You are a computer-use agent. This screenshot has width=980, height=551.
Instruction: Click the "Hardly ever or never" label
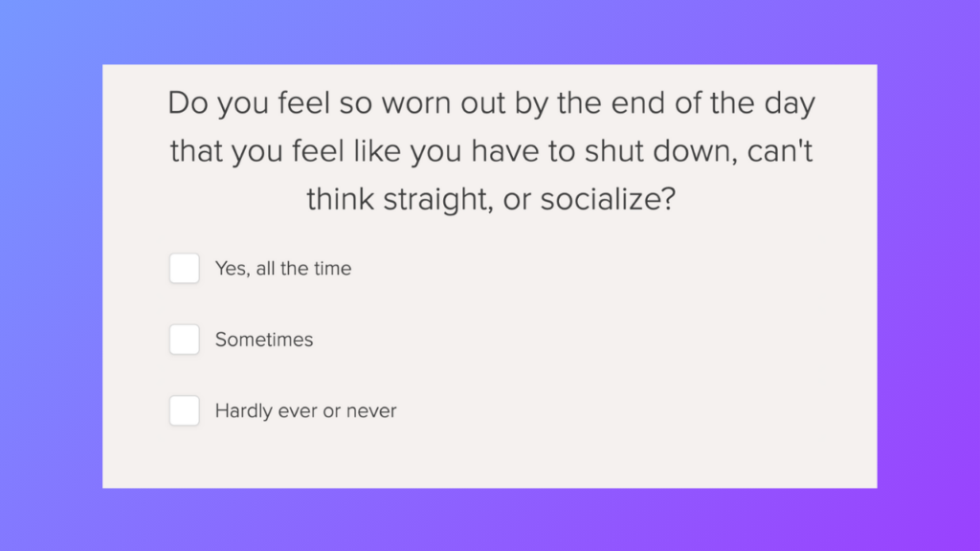pos(305,411)
